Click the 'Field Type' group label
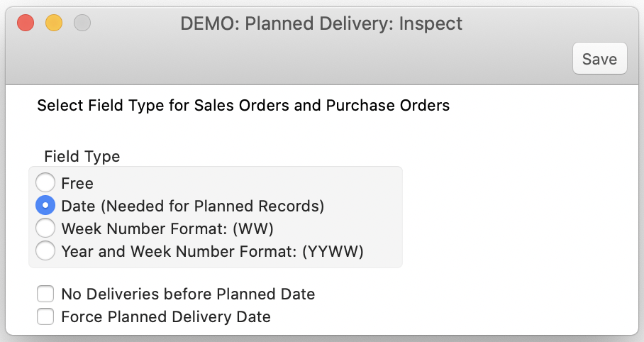Image resolution: width=644 pixels, height=342 pixels. click(82, 156)
